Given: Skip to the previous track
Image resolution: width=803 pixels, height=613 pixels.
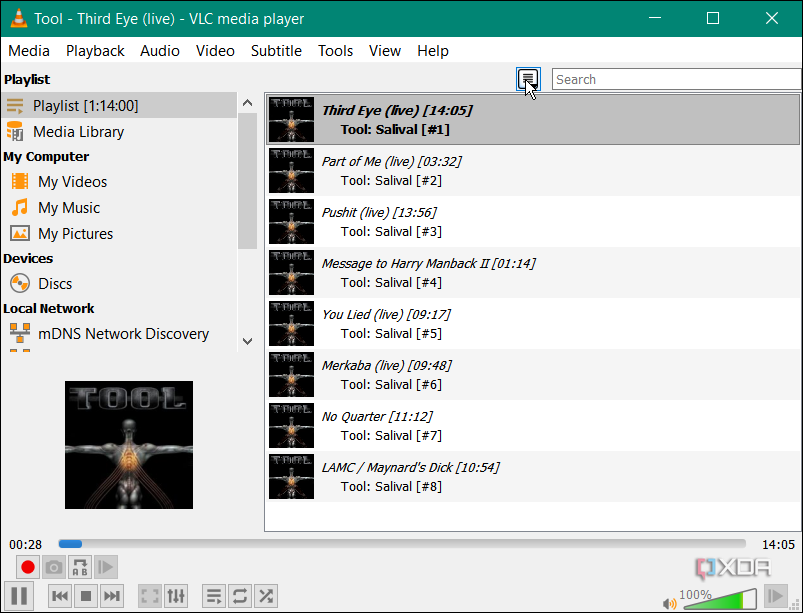Looking at the screenshot, I should [x=60, y=596].
